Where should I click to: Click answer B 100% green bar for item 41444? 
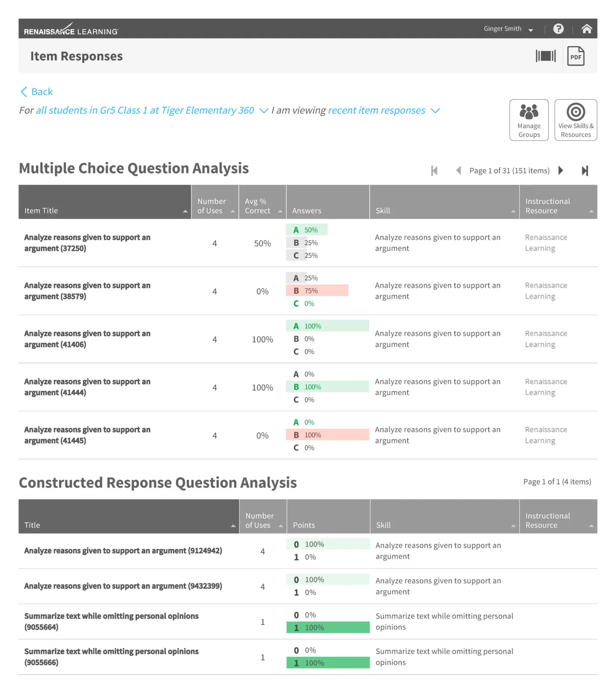[x=327, y=387]
